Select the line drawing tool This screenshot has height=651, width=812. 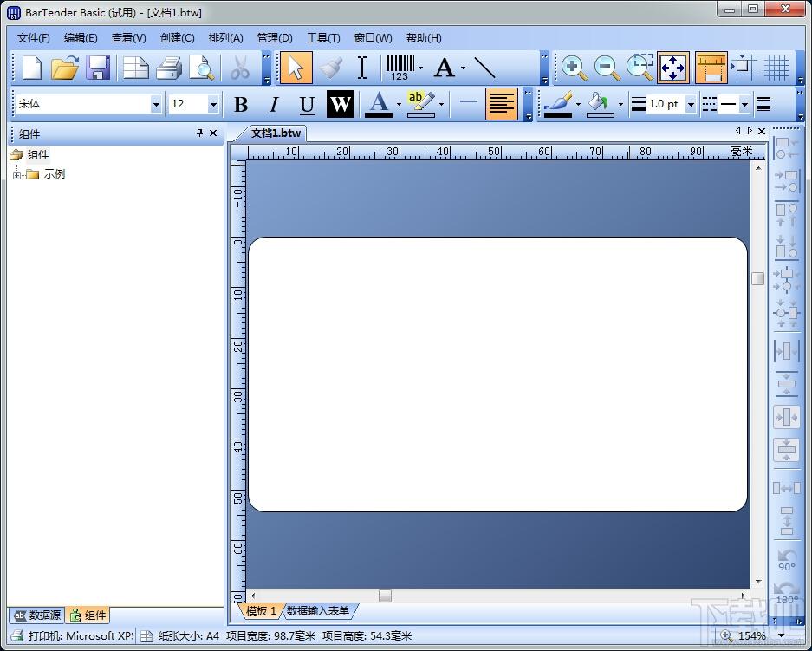pos(485,68)
